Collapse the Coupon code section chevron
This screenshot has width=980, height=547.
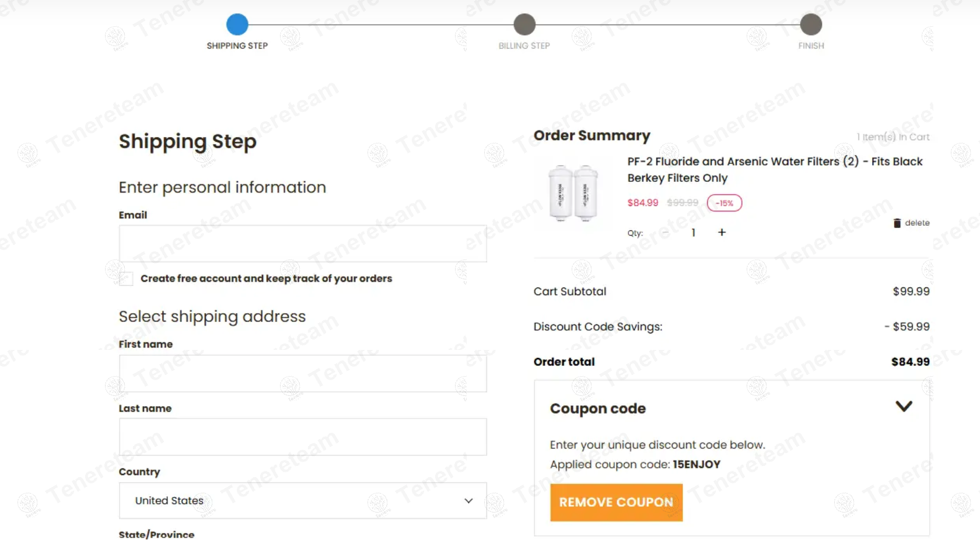904,406
